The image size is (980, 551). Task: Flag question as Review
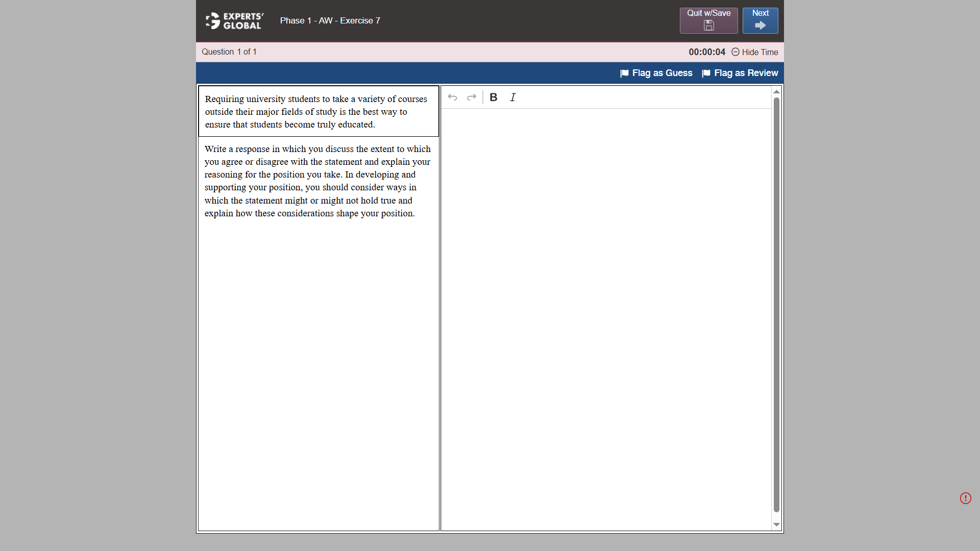click(x=740, y=73)
